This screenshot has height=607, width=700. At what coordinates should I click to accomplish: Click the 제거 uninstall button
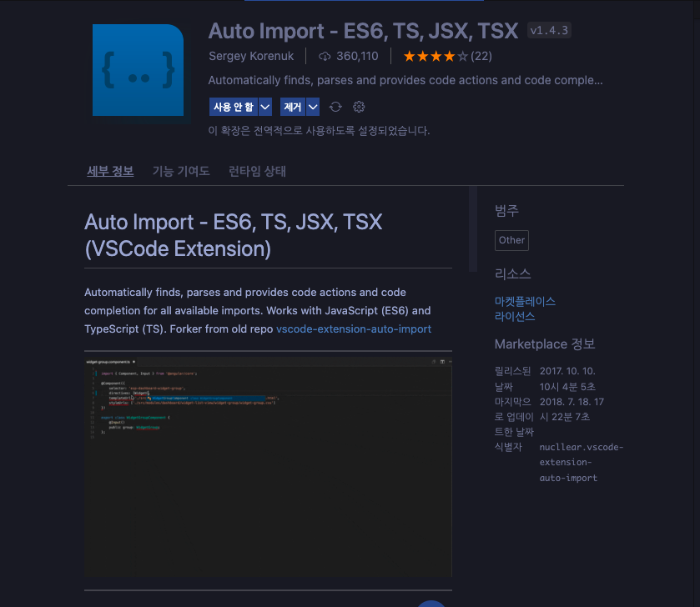click(x=293, y=107)
